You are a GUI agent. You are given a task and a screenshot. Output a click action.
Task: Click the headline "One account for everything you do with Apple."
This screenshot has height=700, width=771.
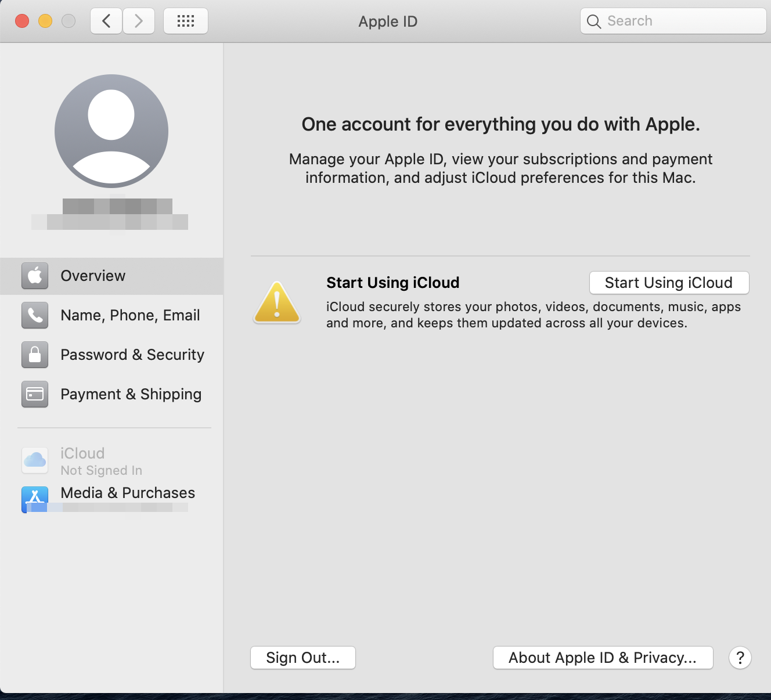[x=501, y=124]
